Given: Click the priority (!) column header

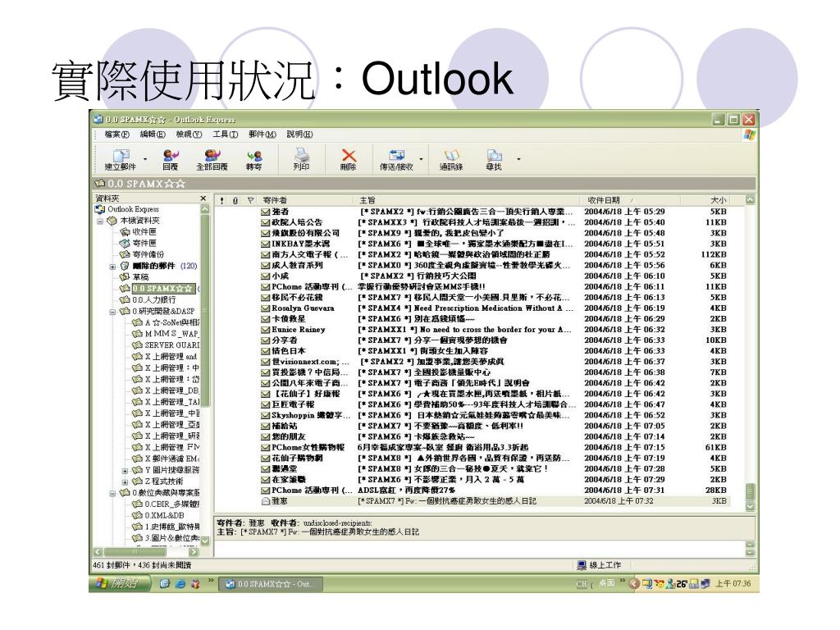Looking at the screenshot, I should 221,200.
